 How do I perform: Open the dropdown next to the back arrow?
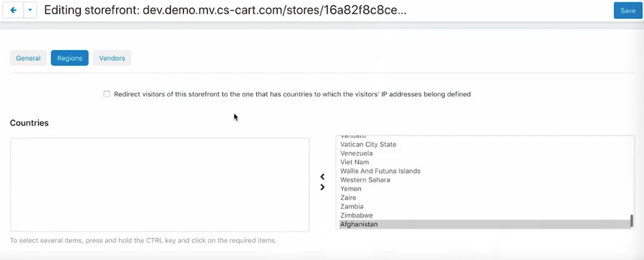[30, 10]
